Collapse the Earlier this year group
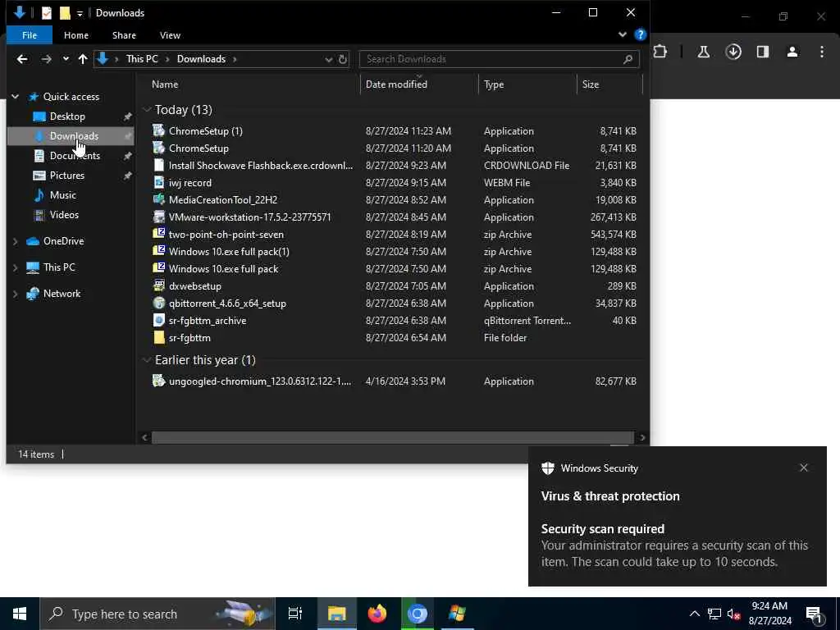840x630 pixels. (147, 360)
